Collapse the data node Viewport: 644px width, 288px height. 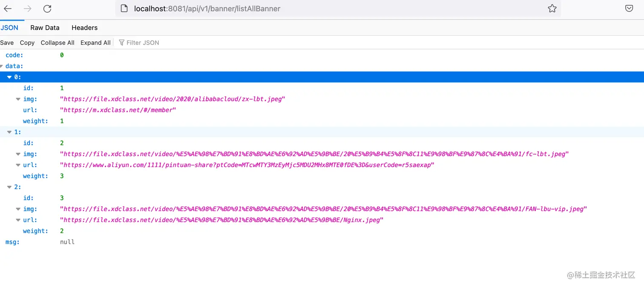pos(2,66)
